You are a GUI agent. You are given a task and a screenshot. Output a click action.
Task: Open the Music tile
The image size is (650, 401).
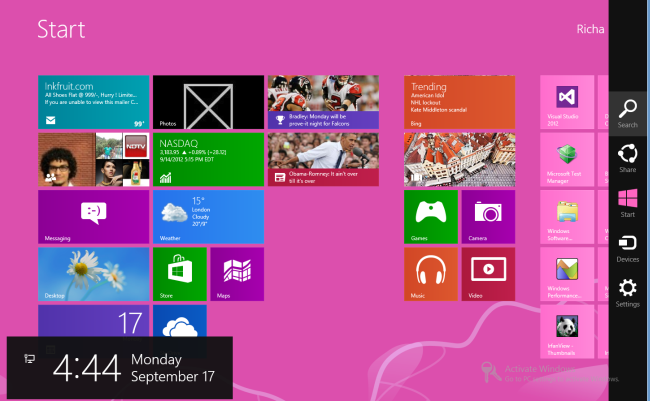coord(431,274)
